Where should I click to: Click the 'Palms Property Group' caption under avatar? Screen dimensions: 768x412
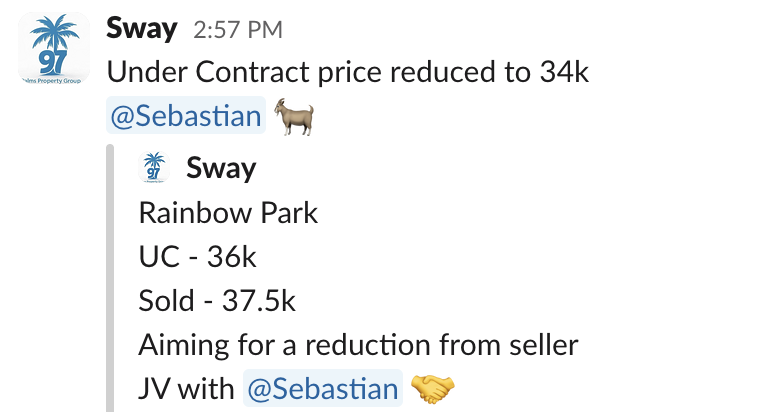pyautogui.click(x=54, y=80)
